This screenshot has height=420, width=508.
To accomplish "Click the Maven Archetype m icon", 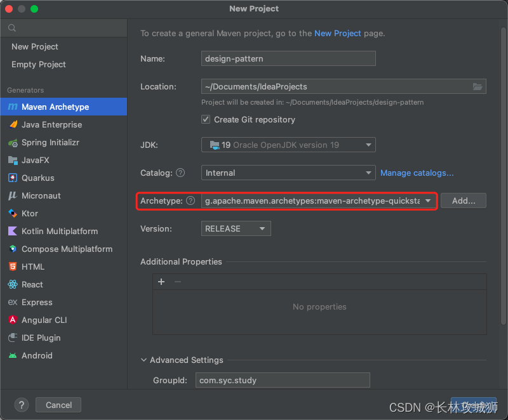I will (x=13, y=107).
